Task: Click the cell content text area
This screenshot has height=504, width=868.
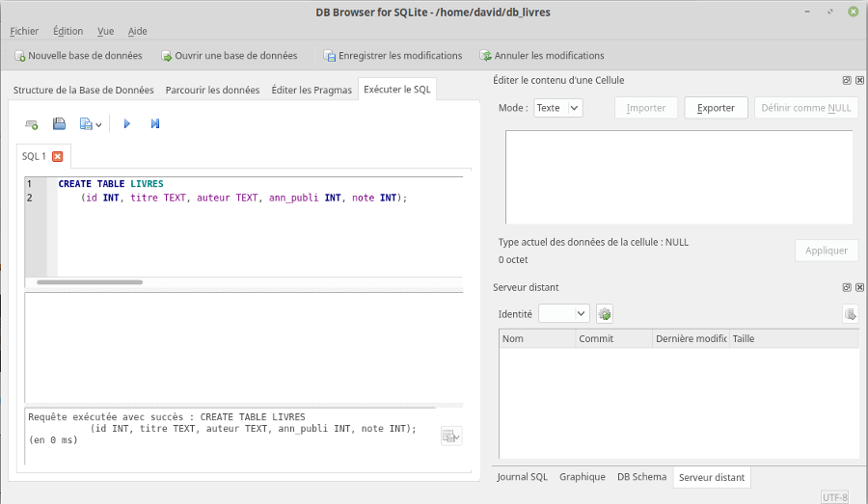Action: click(679, 176)
